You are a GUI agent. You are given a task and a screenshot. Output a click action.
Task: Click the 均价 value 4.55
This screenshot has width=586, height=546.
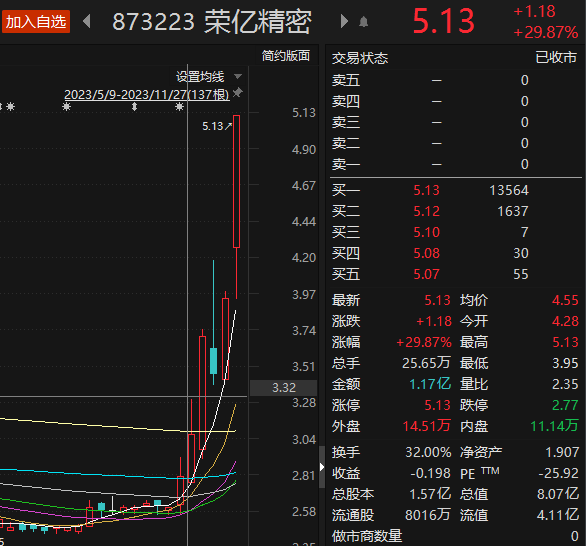[x=565, y=300]
